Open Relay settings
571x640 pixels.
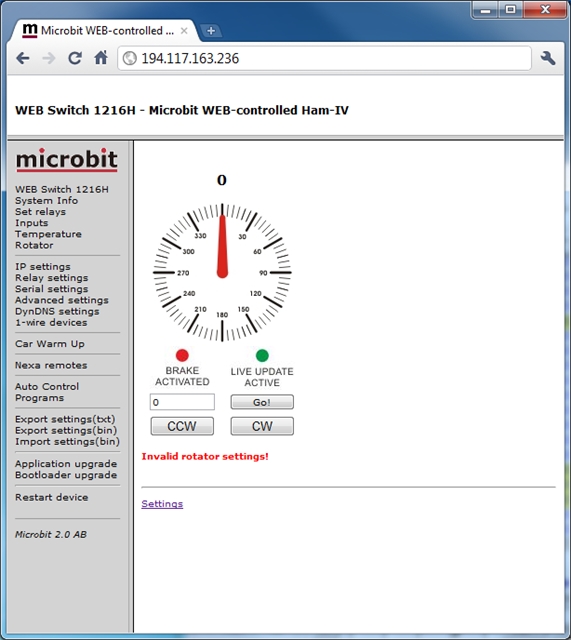click(51, 278)
